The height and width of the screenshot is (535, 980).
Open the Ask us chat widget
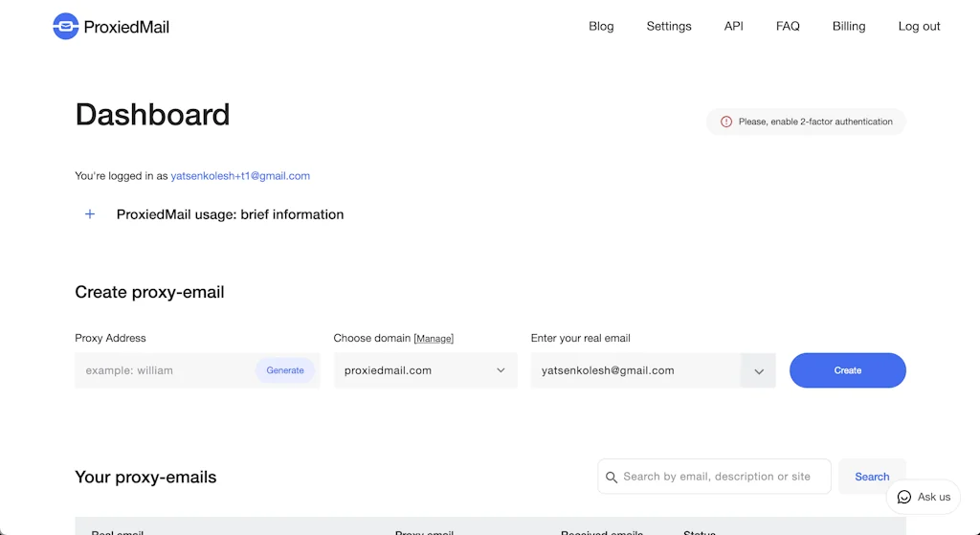[924, 497]
